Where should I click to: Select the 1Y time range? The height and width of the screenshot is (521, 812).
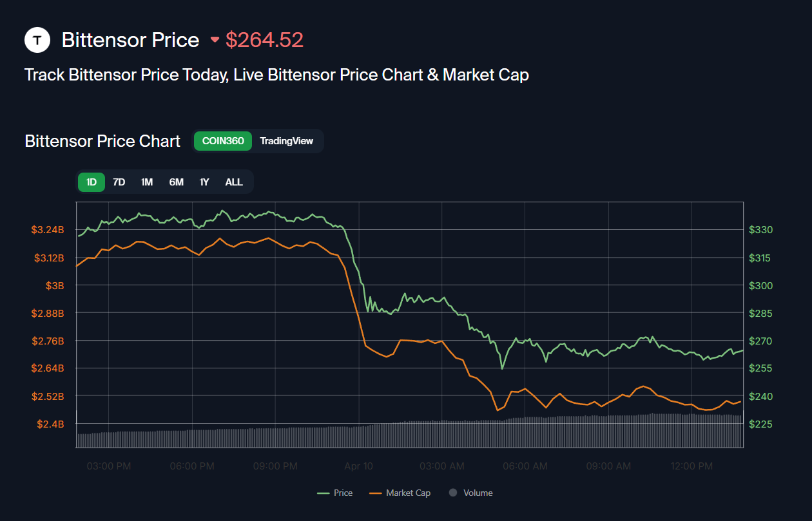pyautogui.click(x=204, y=182)
